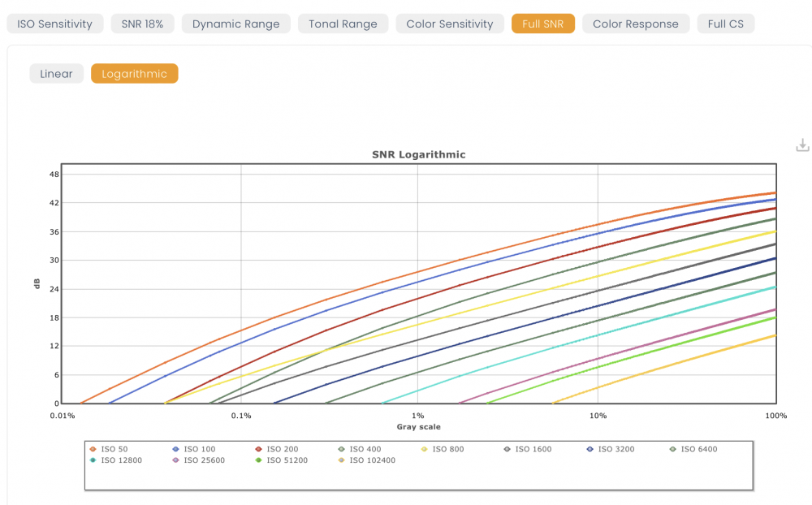Open the Color Response tab
This screenshot has width=812, height=505.
[636, 24]
